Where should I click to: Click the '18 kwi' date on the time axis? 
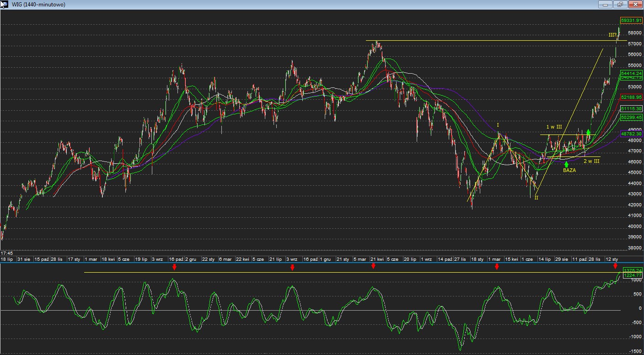(x=108, y=259)
